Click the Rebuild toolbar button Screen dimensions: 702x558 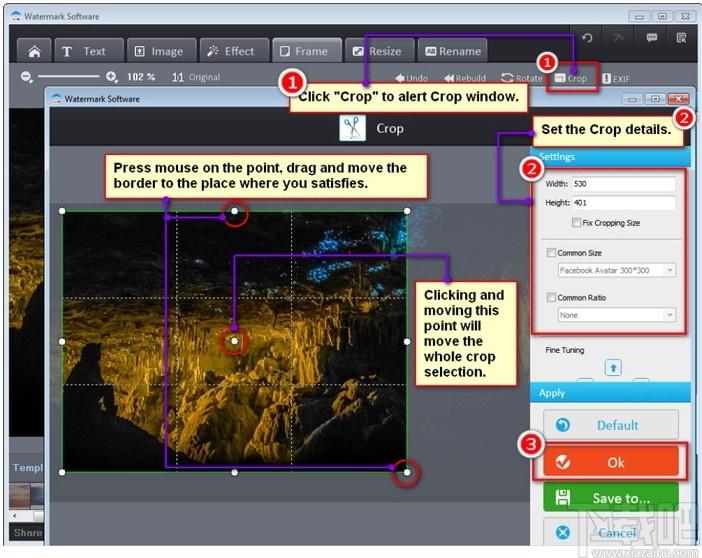pos(465,78)
